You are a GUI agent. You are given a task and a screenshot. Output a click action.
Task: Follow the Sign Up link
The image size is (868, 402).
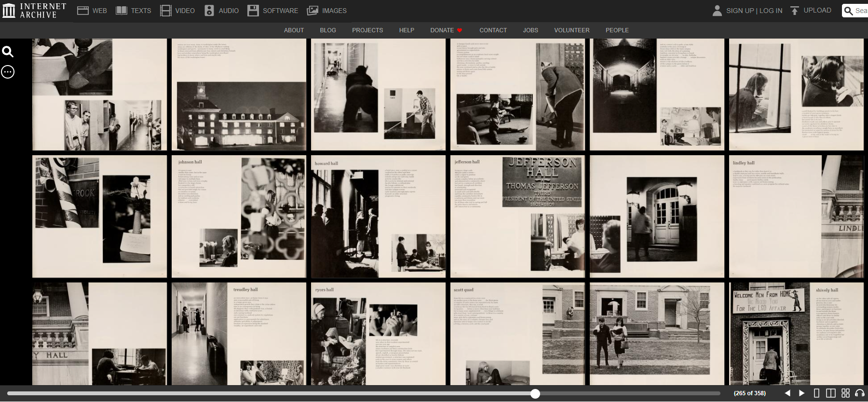click(740, 11)
